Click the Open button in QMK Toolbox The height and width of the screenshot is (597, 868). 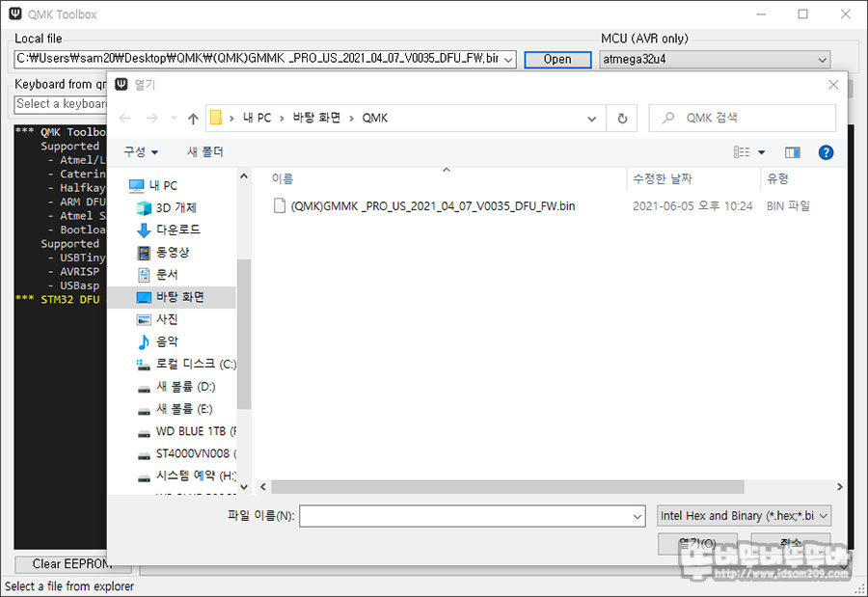tap(557, 59)
